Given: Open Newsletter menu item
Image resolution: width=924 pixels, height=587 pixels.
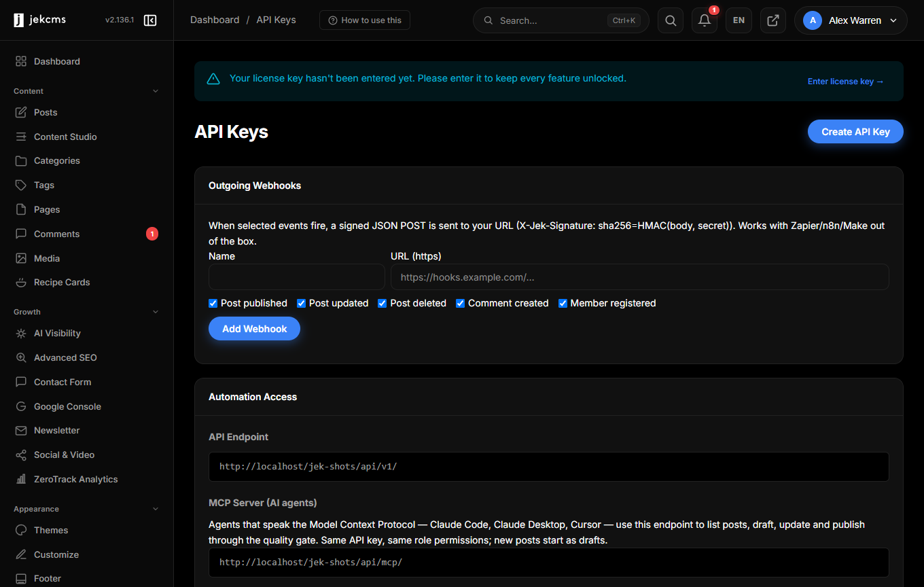Looking at the screenshot, I should coord(87,430).
